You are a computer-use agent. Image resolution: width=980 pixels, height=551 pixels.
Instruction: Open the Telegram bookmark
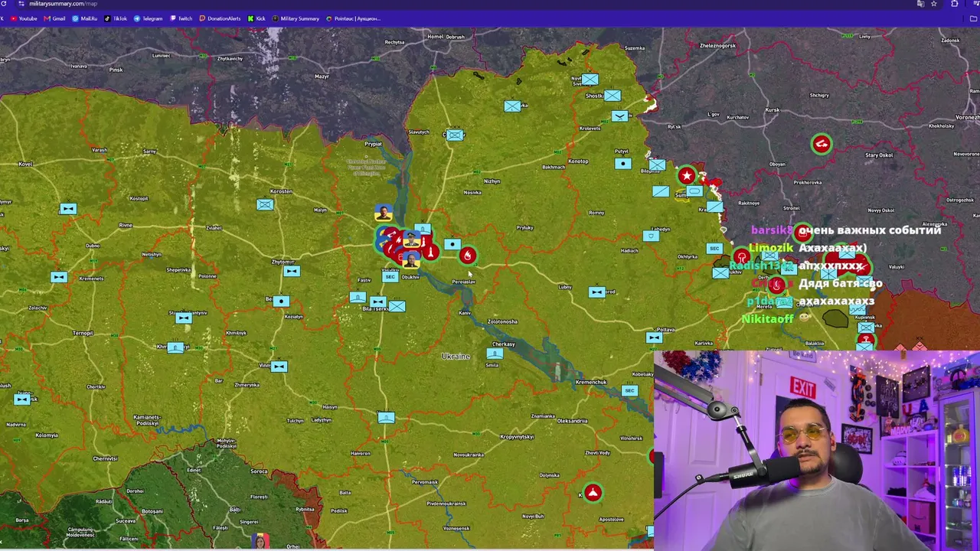[148, 18]
